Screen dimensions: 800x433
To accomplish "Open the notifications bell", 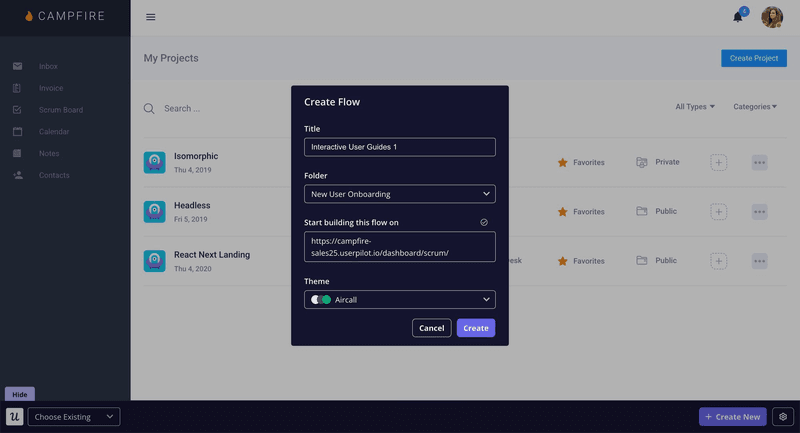I will (x=738, y=17).
